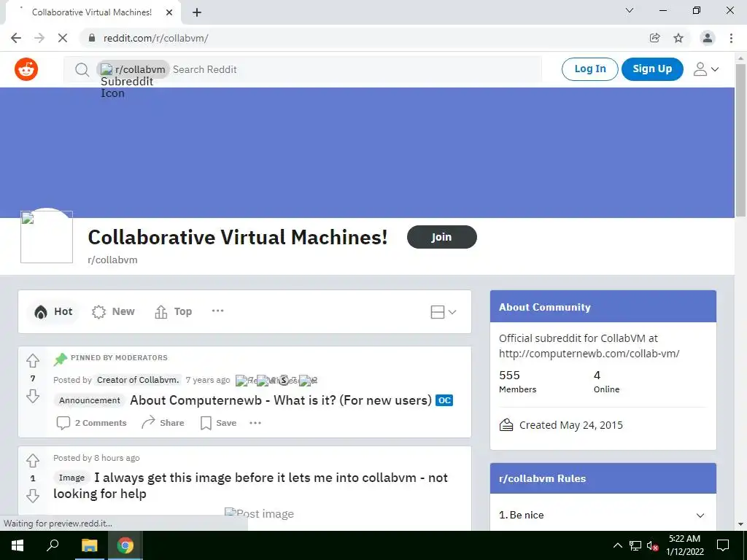Open File Explorer from taskbar

[89, 545]
